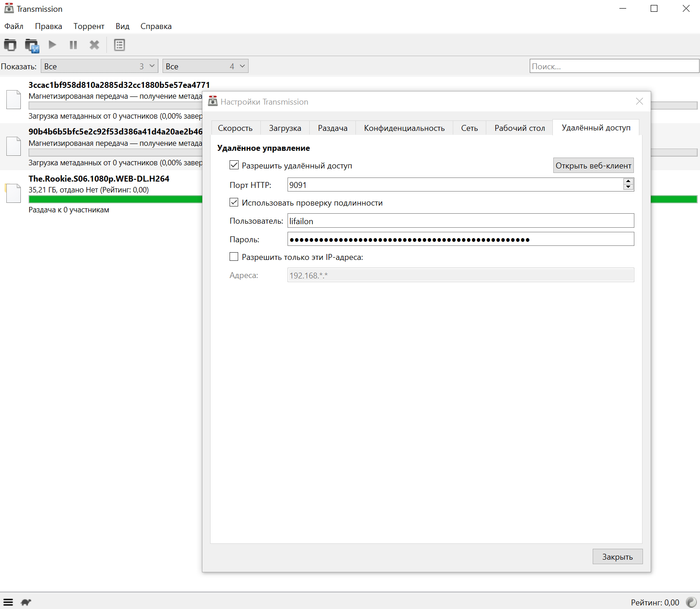This screenshot has width=700, height=609.
Task: Toggle 'Использовать проверку подлинности' checkbox
Action: (234, 202)
